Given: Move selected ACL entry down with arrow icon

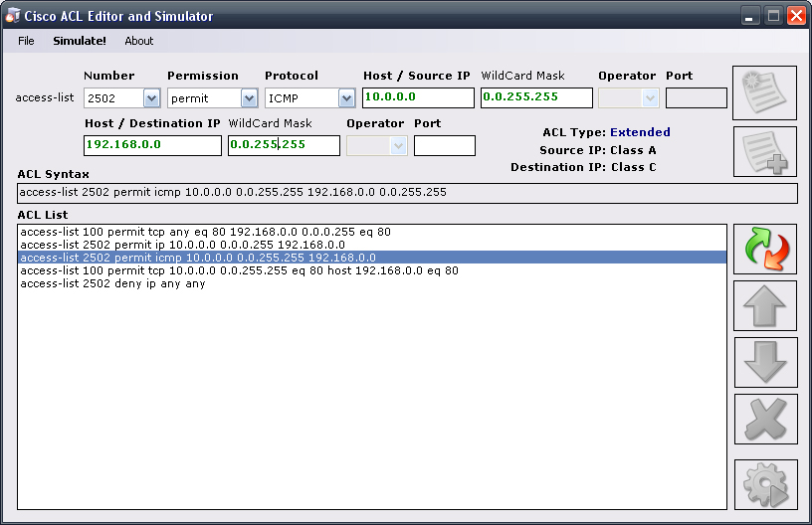Looking at the screenshot, I should point(765,362).
